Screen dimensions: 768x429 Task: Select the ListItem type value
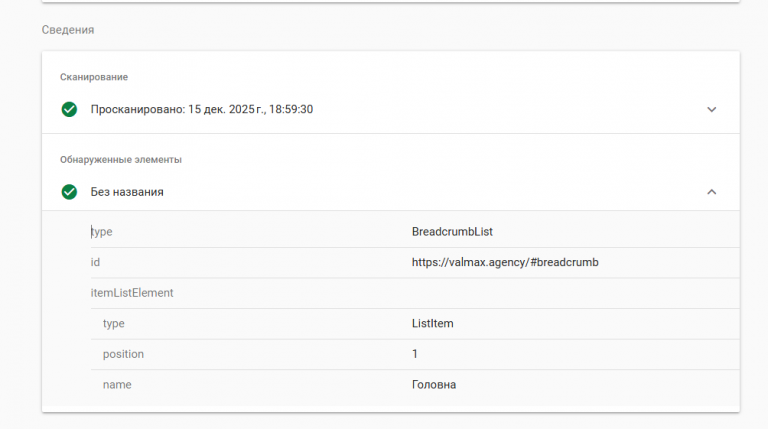pyautogui.click(x=433, y=324)
